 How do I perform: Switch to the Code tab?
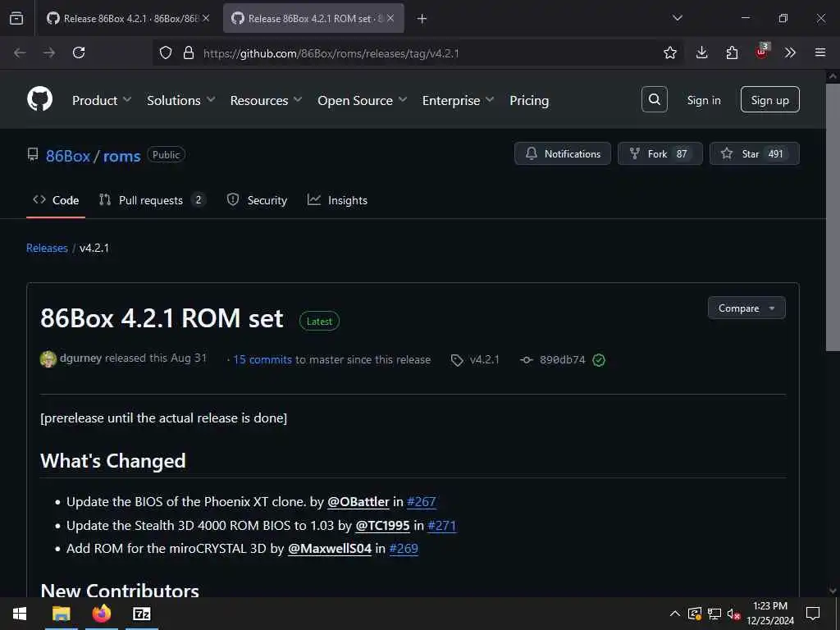[56, 200]
